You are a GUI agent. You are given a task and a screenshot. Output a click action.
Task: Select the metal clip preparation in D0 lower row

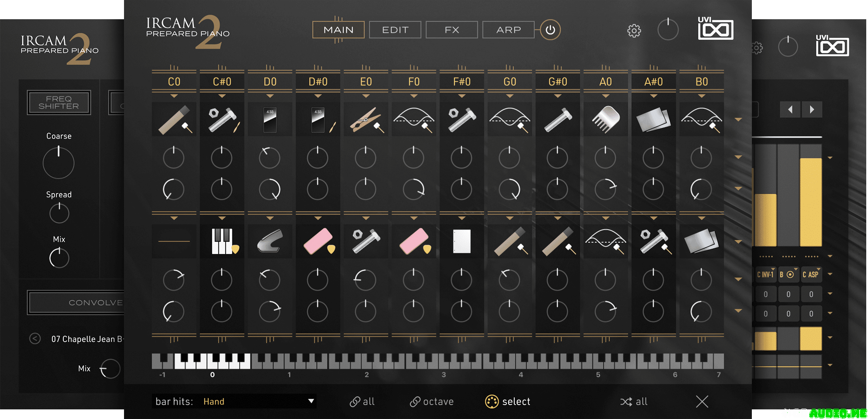tap(270, 241)
